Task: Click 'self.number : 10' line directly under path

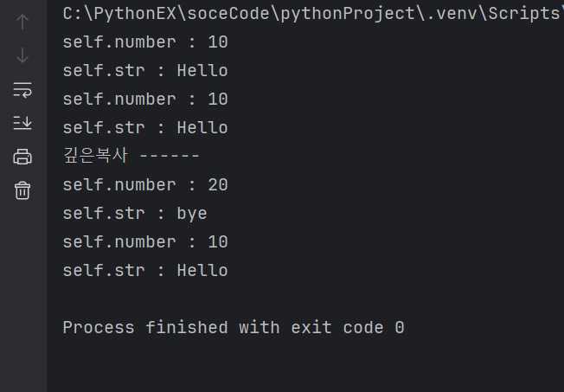Action: pos(145,42)
